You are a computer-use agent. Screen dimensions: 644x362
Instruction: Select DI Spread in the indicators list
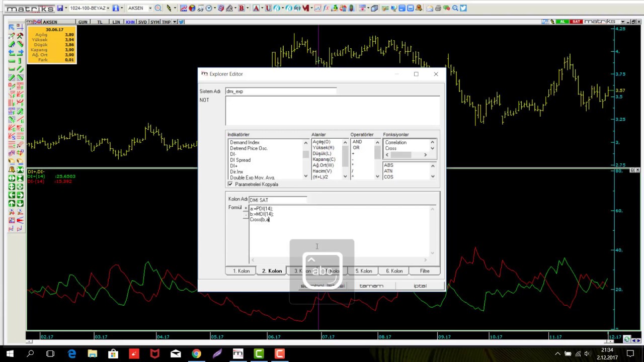(x=240, y=160)
